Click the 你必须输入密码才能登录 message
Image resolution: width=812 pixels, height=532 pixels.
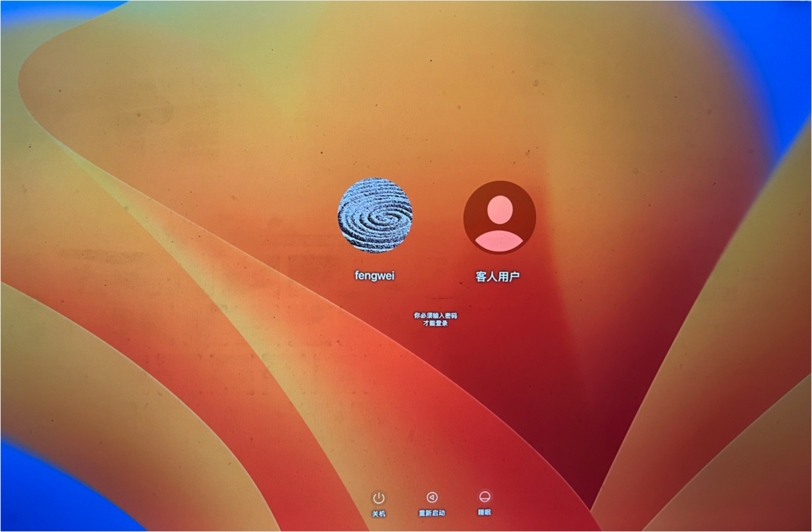pos(435,319)
